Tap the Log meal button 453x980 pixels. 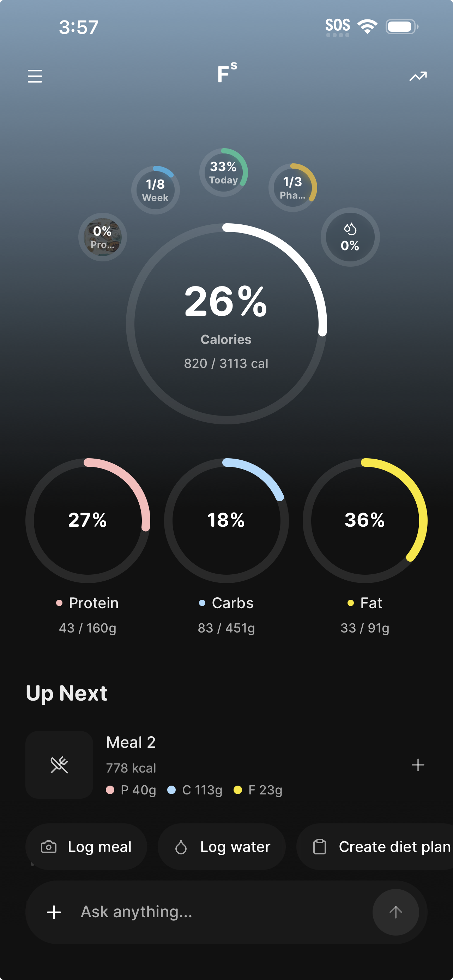tap(86, 847)
